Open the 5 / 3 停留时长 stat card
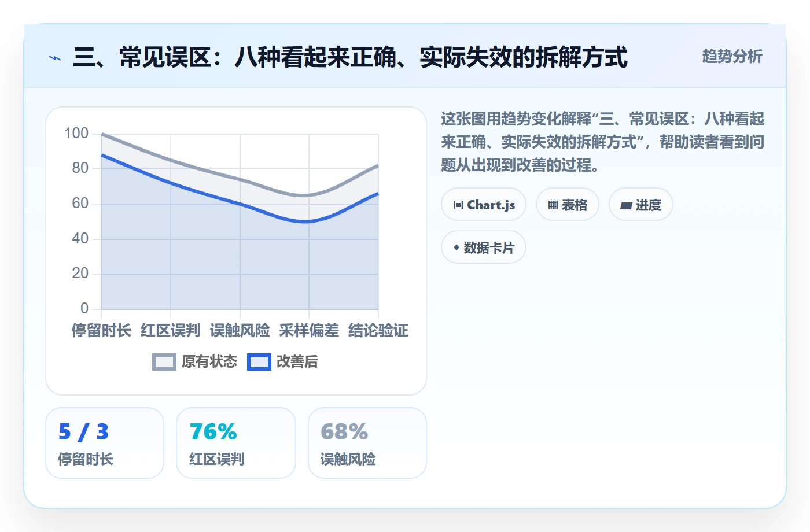The height and width of the screenshot is (532, 810). 105,443
